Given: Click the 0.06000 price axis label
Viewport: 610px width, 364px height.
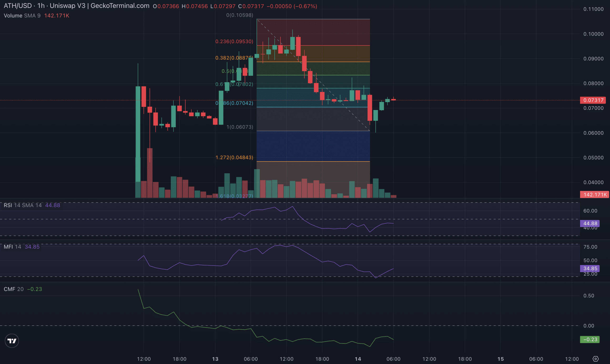Looking at the screenshot, I should 593,133.
